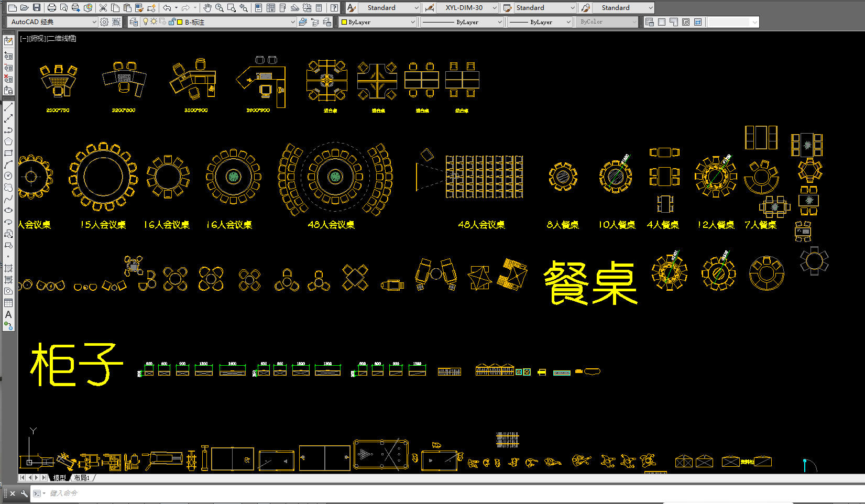Screen dimensions: 865x504
Task: Select the Polygon draw tool
Action: [x=8, y=141]
